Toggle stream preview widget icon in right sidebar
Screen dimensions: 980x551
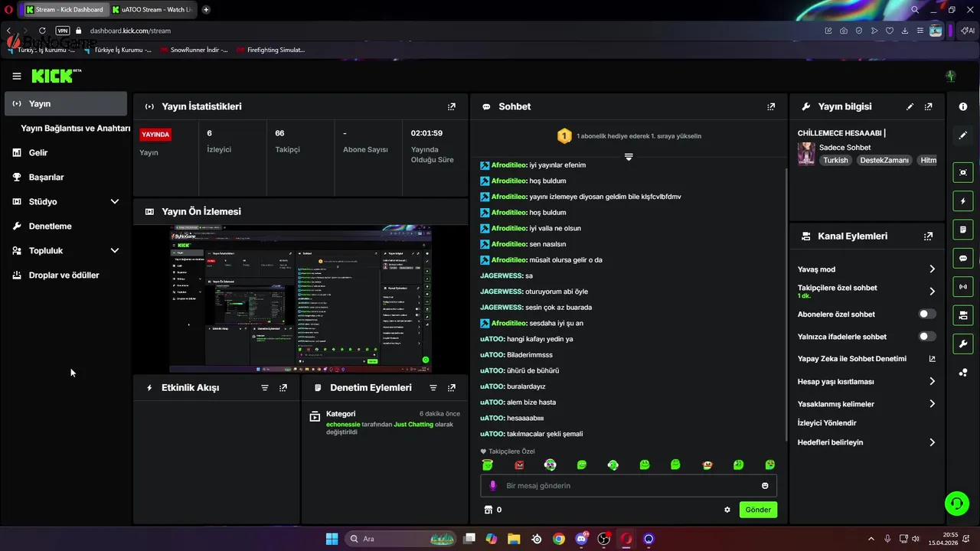pos(963,172)
